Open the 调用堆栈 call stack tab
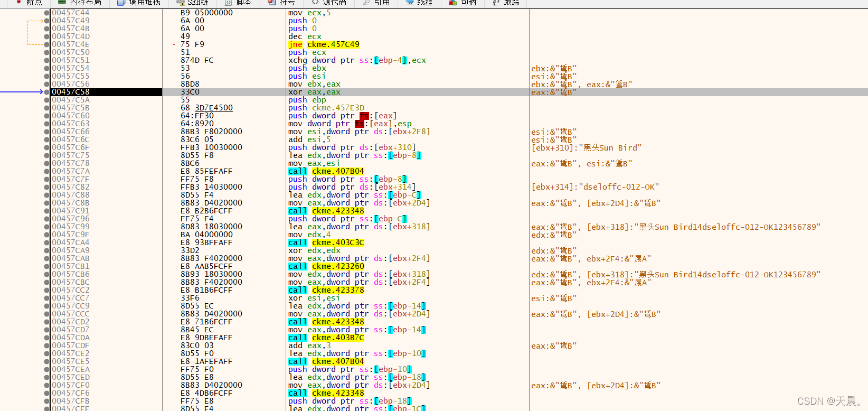This screenshot has height=411, width=868. pyautogui.click(x=138, y=3)
